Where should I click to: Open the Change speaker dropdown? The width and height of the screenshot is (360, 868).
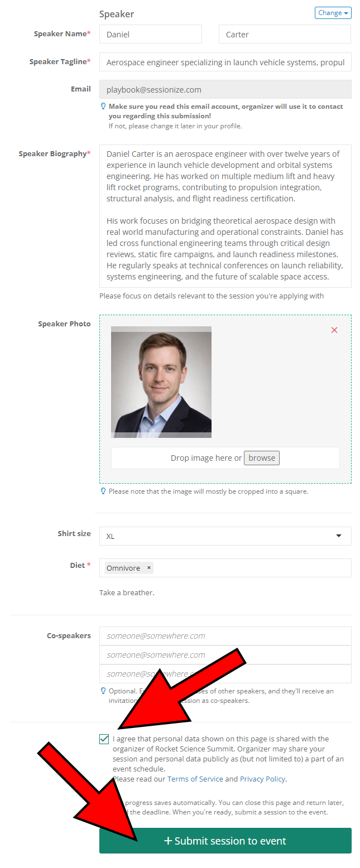click(x=333, y=13)
